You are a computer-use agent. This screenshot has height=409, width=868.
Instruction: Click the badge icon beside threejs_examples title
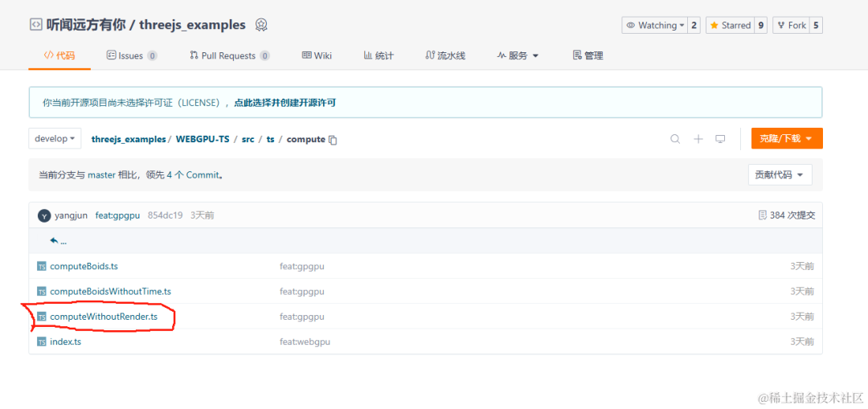261,25
